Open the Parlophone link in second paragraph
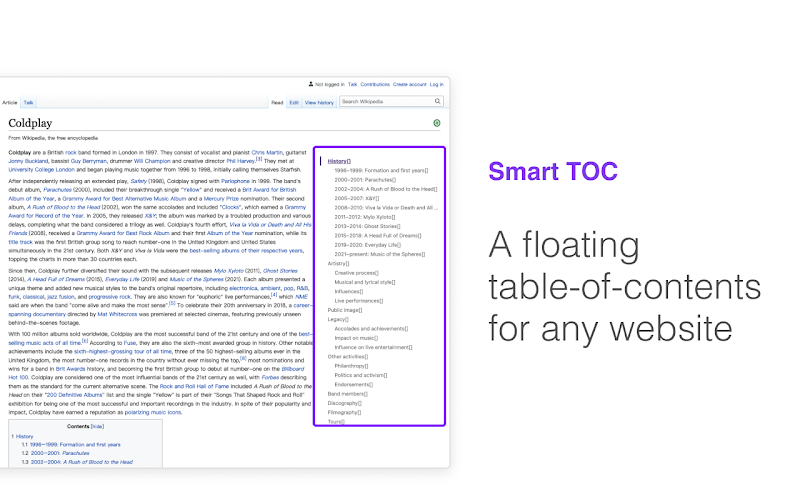This screenshot has width=800, height=500. tap(236, 181)
